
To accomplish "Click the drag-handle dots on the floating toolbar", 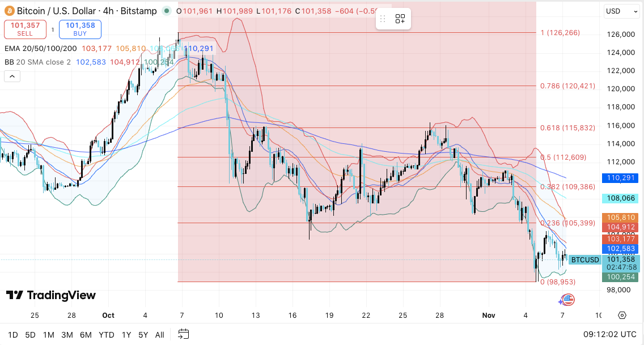I will [x=383, y=18].
